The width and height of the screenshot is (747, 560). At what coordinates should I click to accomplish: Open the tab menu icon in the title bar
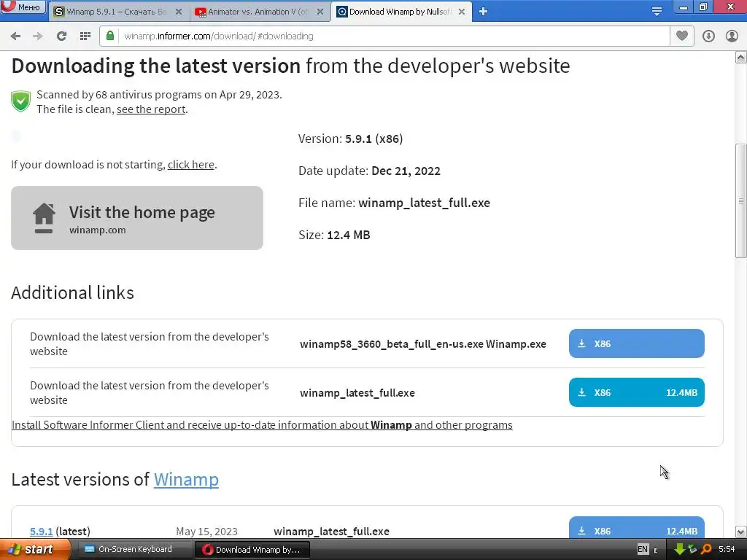point(657,11)
